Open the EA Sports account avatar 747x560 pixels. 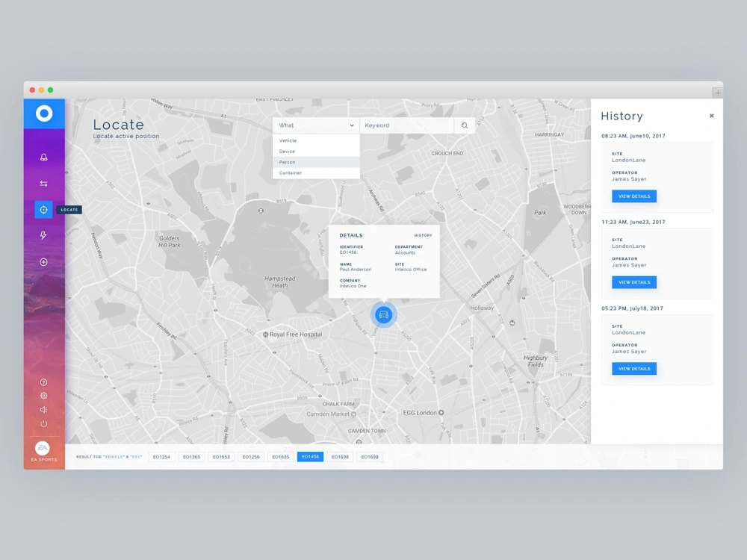coord(43,448)
